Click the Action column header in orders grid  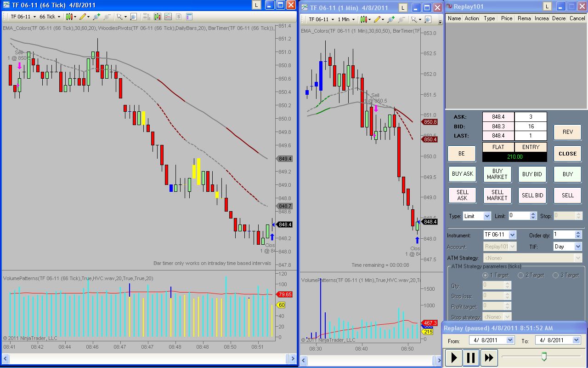tap(471, 18)
